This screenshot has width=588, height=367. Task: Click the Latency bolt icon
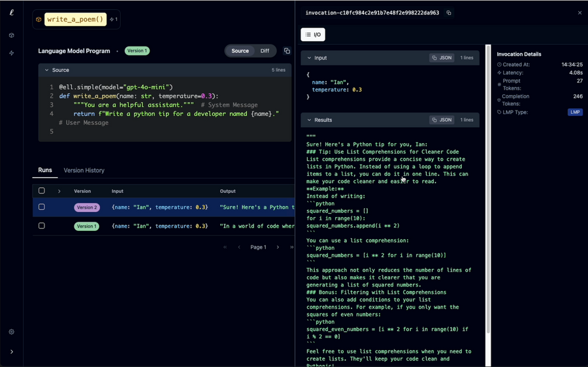(499, 73)
